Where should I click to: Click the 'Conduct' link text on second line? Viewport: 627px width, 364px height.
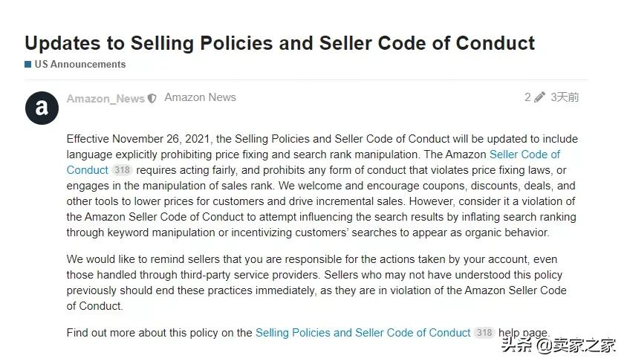coord(87,170)
